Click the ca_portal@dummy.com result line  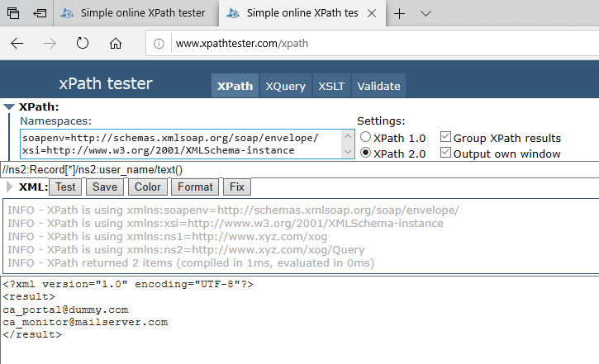point(66,310)
